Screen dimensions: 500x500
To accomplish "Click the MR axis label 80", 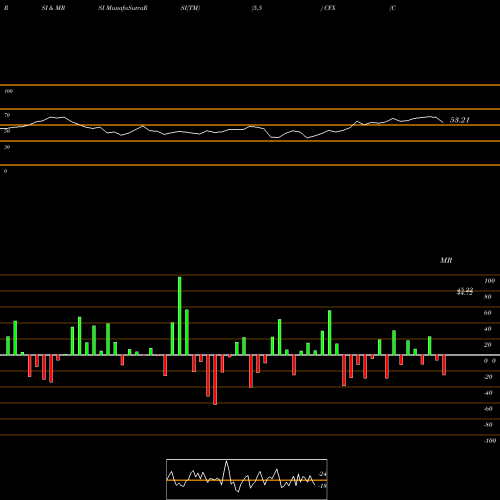I will (x=488, y=297).
